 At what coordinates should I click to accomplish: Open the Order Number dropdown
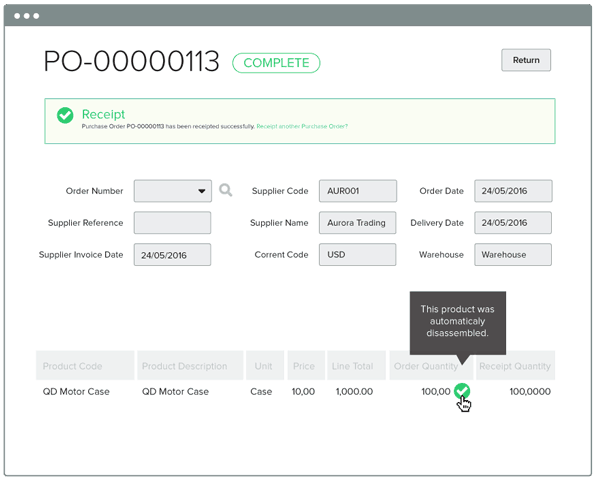pyautogui.click(x=173, y=191)
